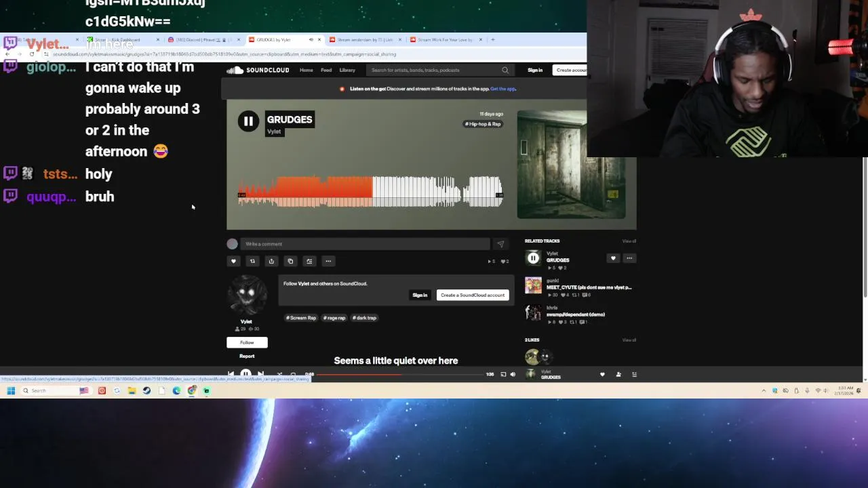Like the current track in the player bar

[602, 374]
